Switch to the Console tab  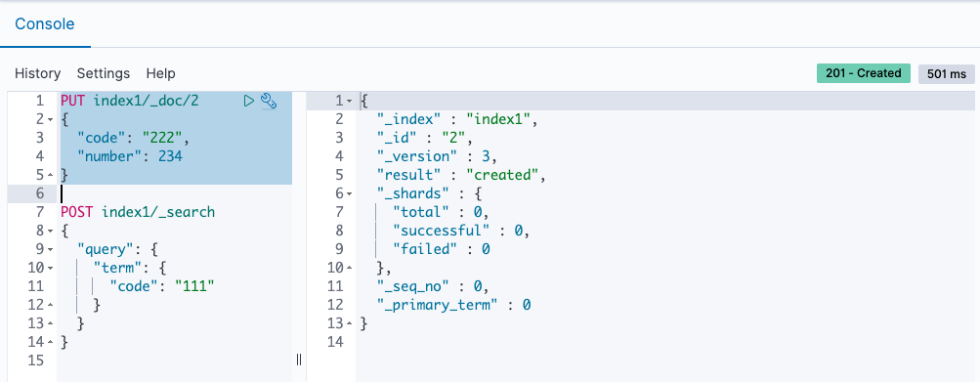pos(45,23)
